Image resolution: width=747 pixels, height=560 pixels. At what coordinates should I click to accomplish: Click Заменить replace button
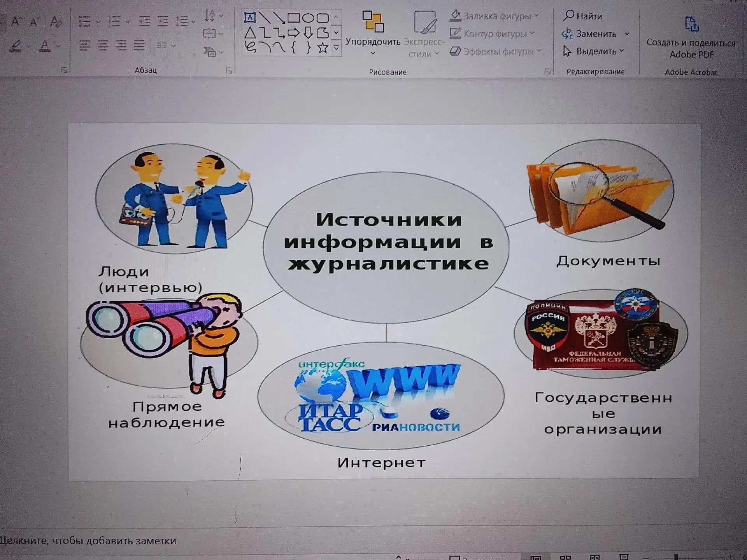(590, 34)
